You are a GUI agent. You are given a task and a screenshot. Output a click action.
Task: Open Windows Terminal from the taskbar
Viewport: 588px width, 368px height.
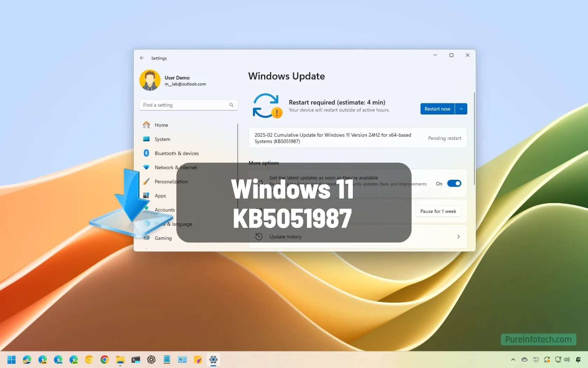click(x=136, y=360)
